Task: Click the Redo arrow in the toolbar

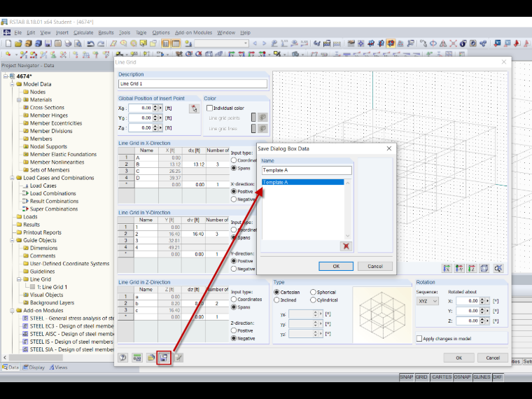Action: [101, 43]
